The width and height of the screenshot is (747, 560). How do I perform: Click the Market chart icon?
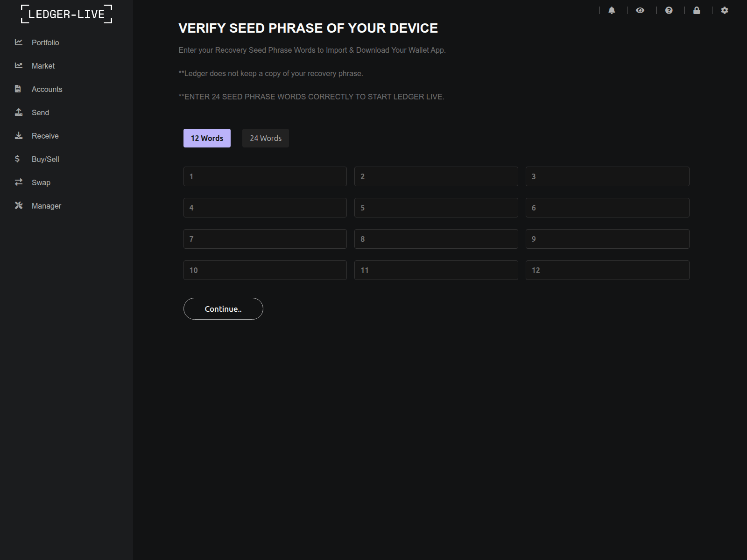[19, 65]
